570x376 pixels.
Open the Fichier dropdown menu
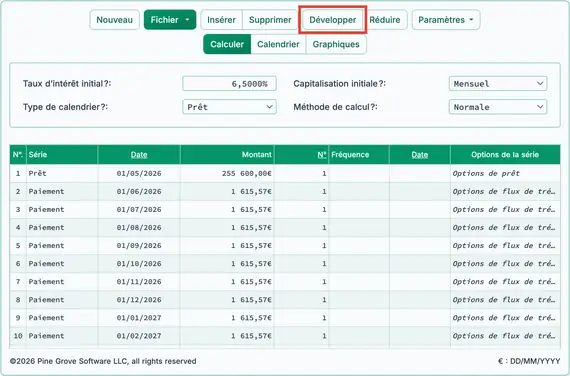coord(170,20)
